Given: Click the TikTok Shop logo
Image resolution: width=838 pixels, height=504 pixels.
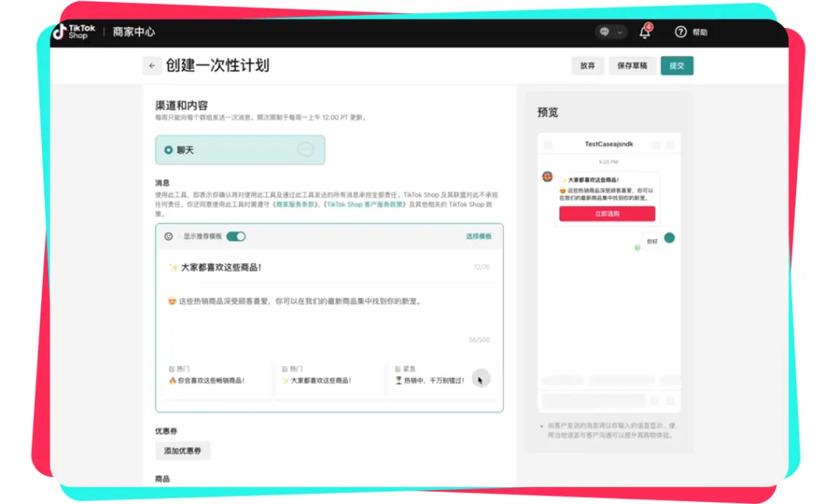Looking at the screenshot, I should point(74,32).
